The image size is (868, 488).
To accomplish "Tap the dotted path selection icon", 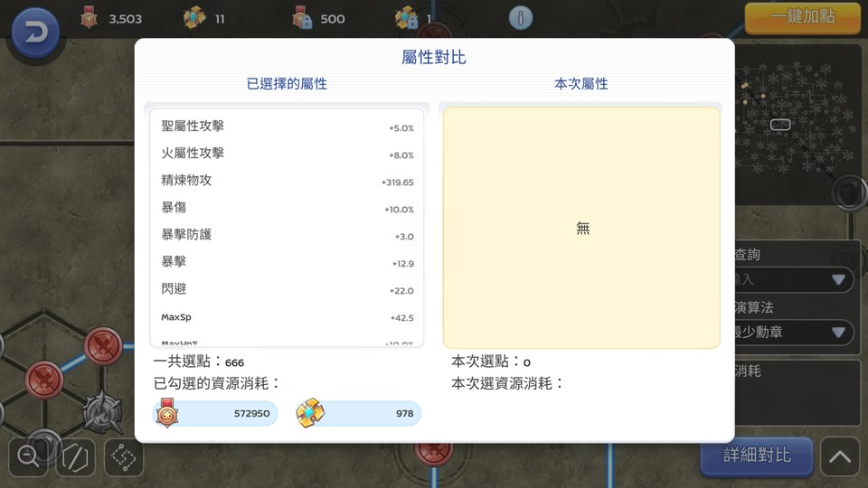I will tap(124, 457).
